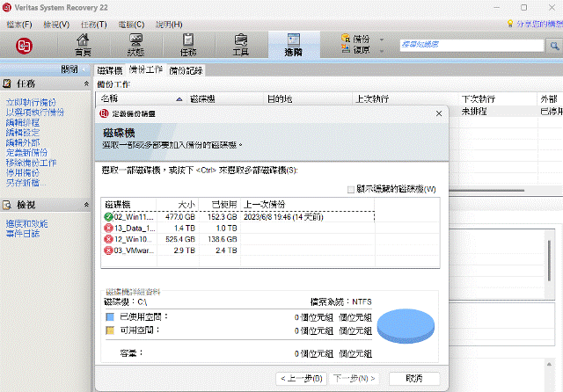Click the red X icon for 12_Win10
Viewport: 563px width, 392px height.
(x=108, y=239)
